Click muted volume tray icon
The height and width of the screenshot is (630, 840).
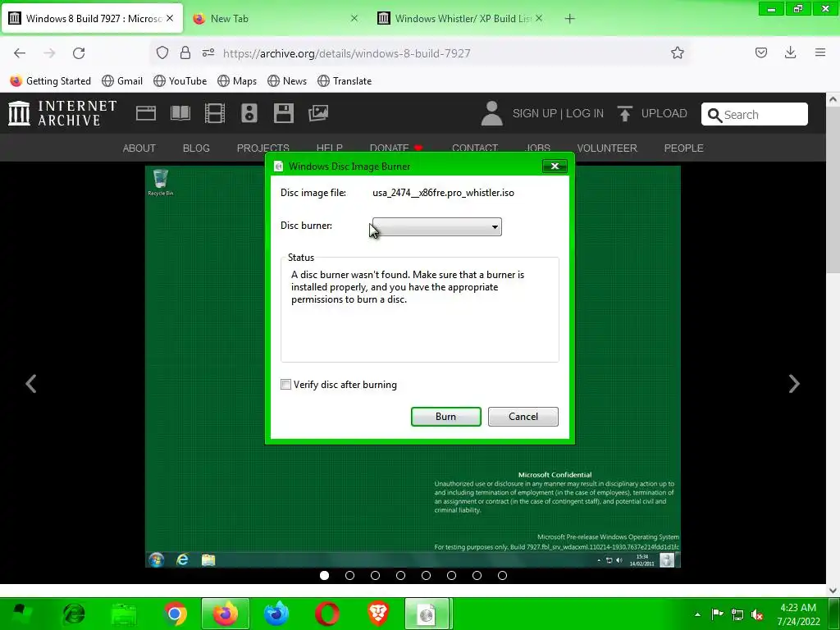[757, 614]
